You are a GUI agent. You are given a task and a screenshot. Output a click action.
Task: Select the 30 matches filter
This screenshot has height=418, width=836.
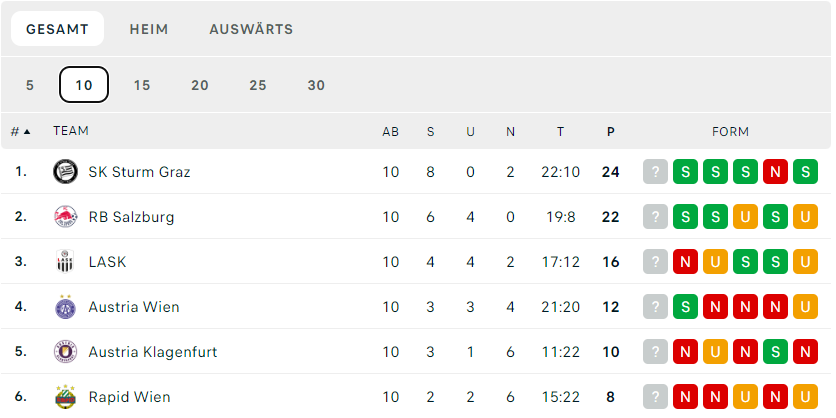(x=316, y=85)
